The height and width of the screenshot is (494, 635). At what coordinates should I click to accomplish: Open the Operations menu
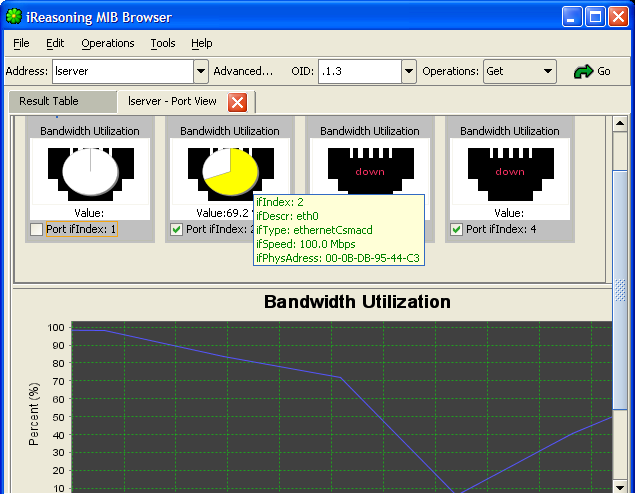[x=108, y=43]
